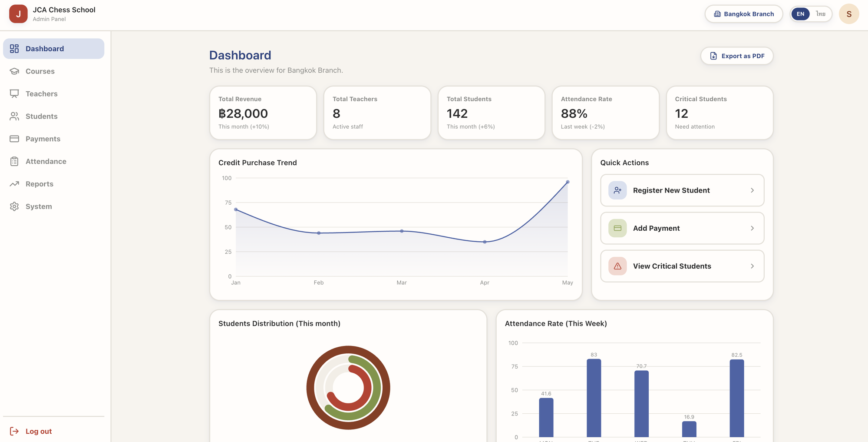Click the red JCA logo icon

pos(18,14)
